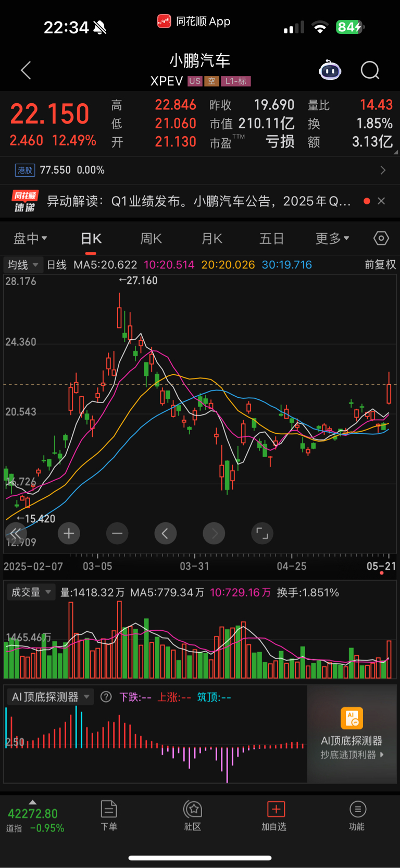Open 同花顺速递 news logo
Viewport: 400px width, 868px height.
25,201
